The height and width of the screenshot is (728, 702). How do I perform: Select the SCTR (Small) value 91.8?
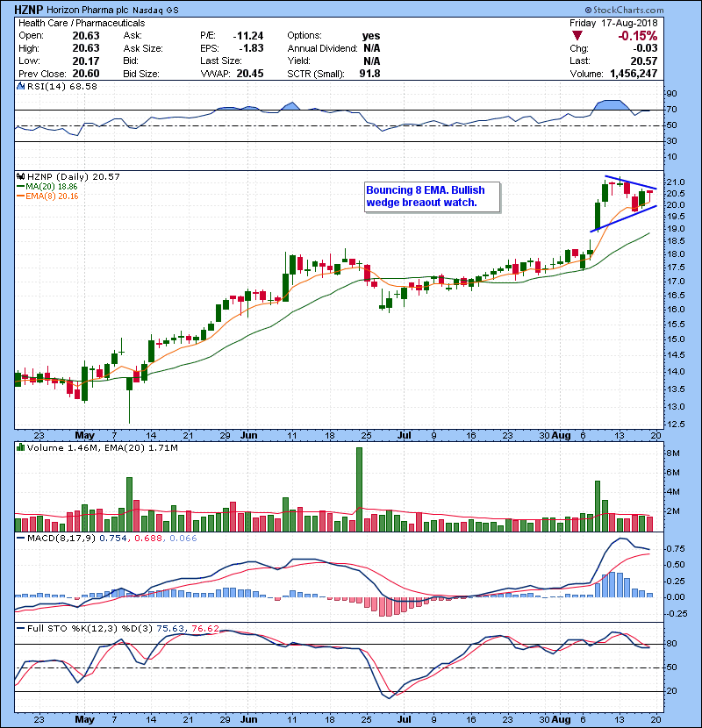tap(369, 74)
